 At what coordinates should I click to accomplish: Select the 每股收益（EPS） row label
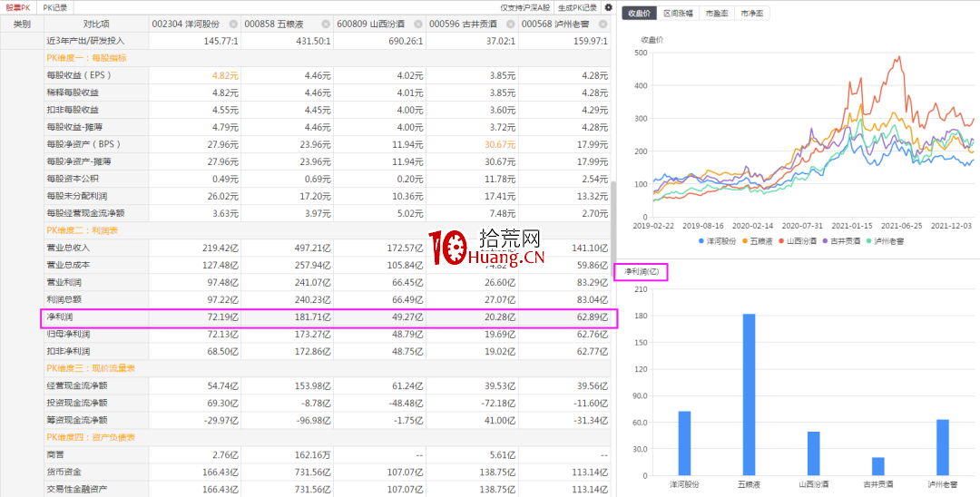[x=79, y=75]
